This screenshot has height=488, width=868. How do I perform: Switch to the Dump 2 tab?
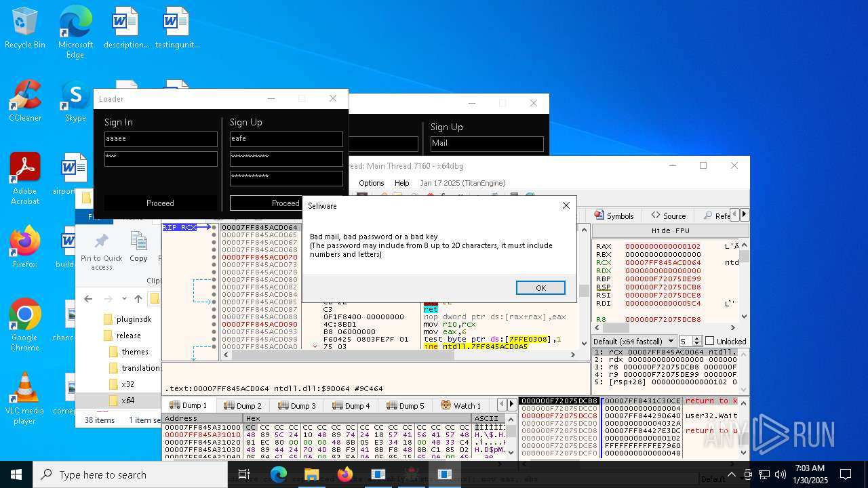(x=242, y=405)
